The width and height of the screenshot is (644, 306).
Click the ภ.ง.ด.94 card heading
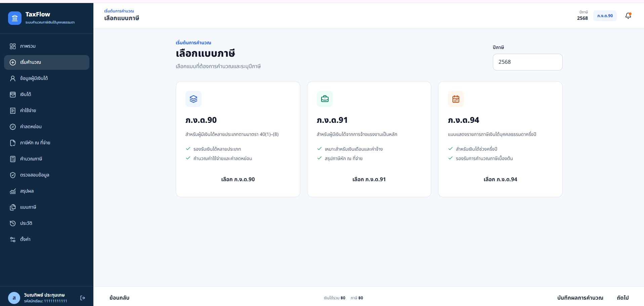tap(463, 120)
